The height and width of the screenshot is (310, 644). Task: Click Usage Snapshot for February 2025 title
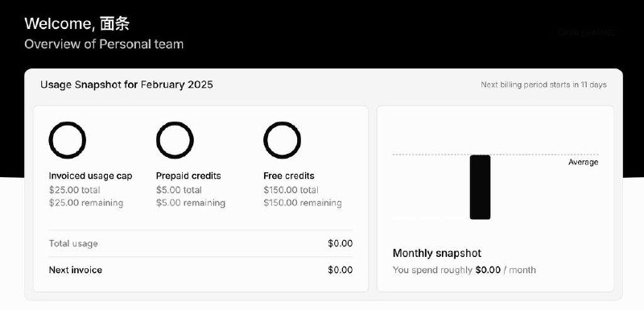tap(126, 85)
